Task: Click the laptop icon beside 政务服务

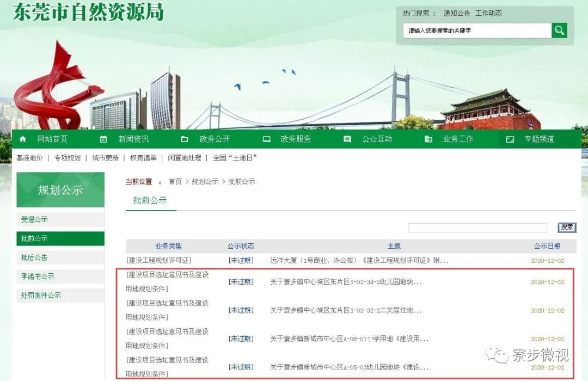Action: click(x=266, y=139)
